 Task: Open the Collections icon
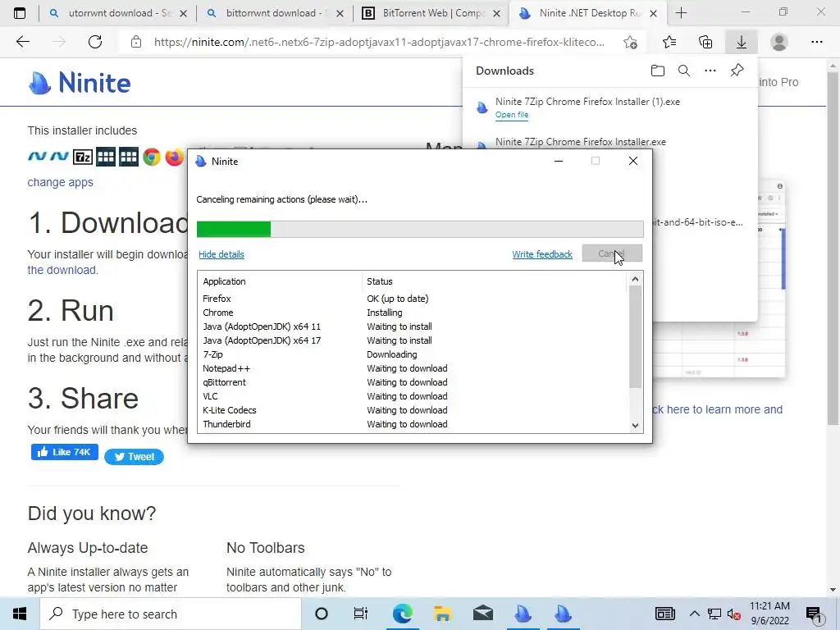(x=705, y=42)
